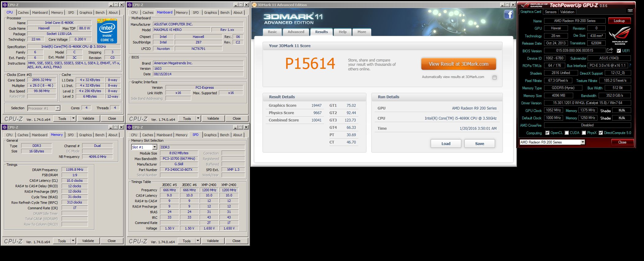The width and height of the screenshot is (644, 261).
Task: Click the Bus Interface question mark icon
Action: click(x=630, y=65)
